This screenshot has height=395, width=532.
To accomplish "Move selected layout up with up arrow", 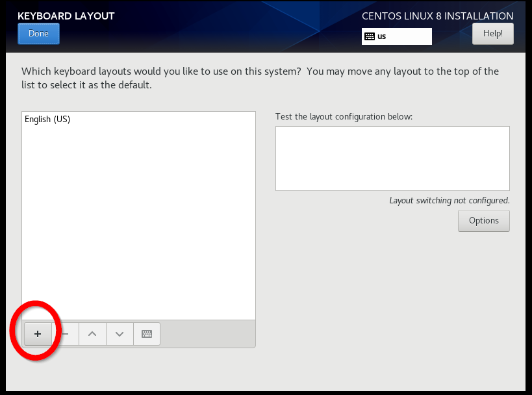I will [x=92, y=334].
